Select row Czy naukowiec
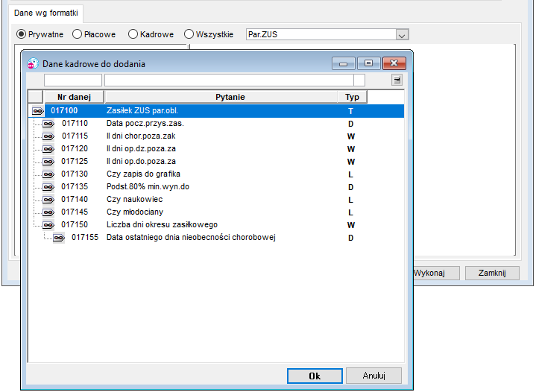 pos(216,200)
